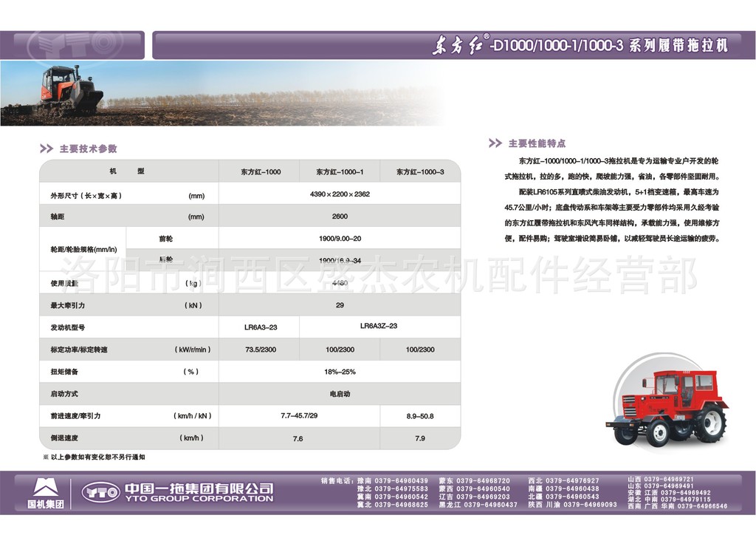Click the 蒙东 0379-64968720 phone number
This screenshot has width=756, height=535.
(475, 480)
